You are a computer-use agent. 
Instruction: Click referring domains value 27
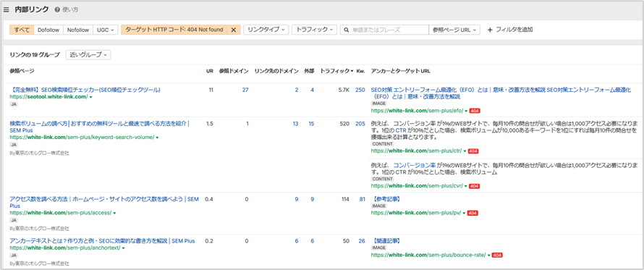[x=245, y=90]
